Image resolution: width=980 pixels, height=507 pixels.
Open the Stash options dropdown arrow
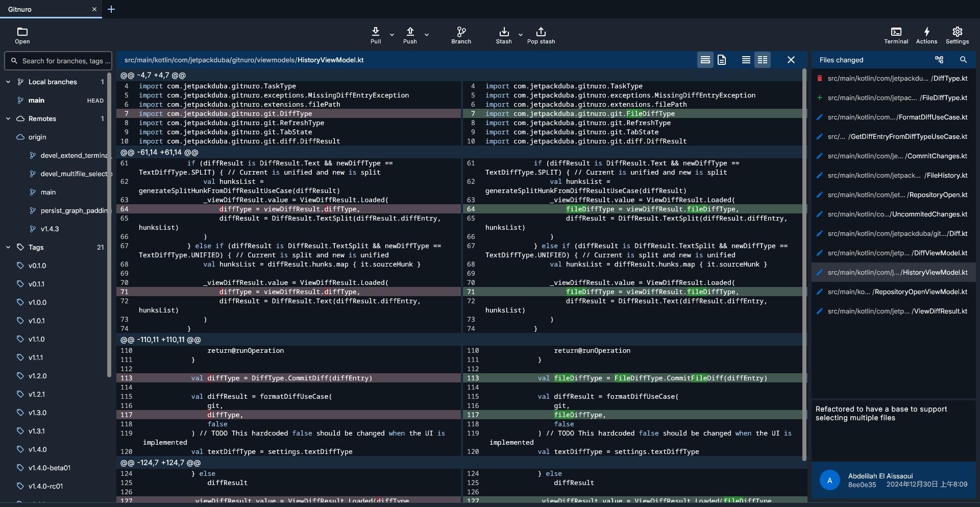pos(521,35)
